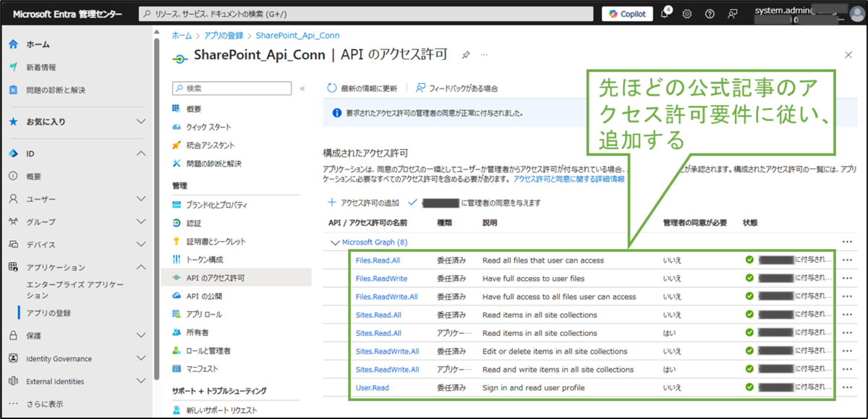
Task: Expand the ユーザー section
Action: coord(141,199)
